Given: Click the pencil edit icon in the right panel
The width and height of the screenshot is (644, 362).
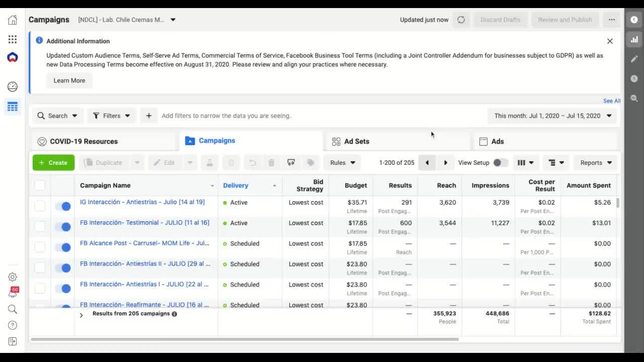Looking at the screenshot, I should coord(634,59).
